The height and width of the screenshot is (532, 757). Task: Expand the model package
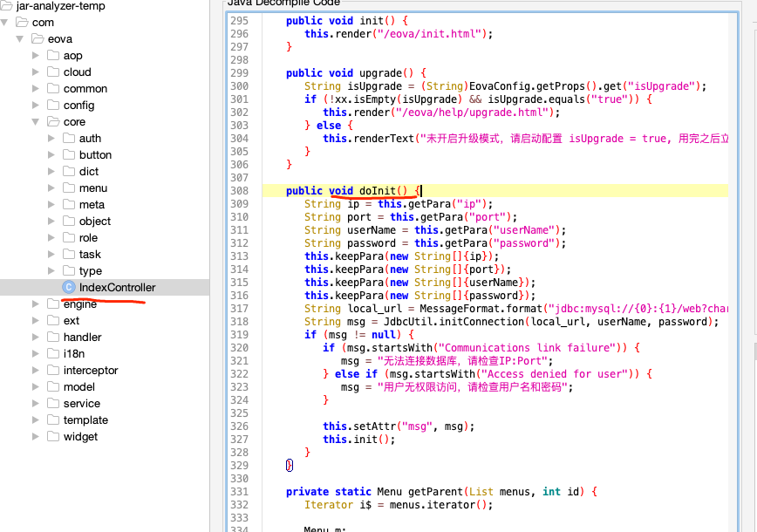(35, 386)
